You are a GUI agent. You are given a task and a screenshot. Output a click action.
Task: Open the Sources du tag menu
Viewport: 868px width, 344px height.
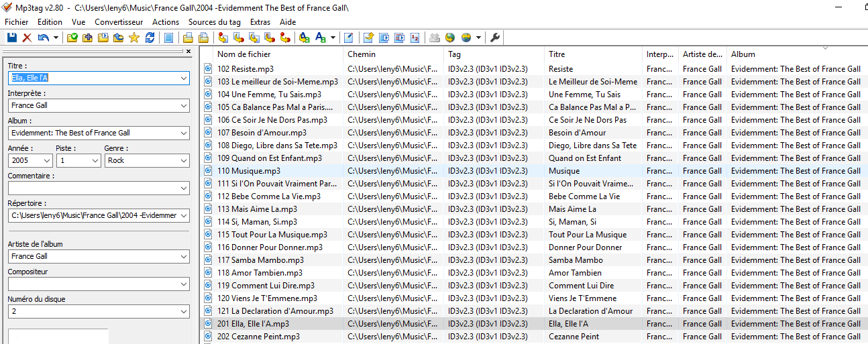tap(215, 21)
